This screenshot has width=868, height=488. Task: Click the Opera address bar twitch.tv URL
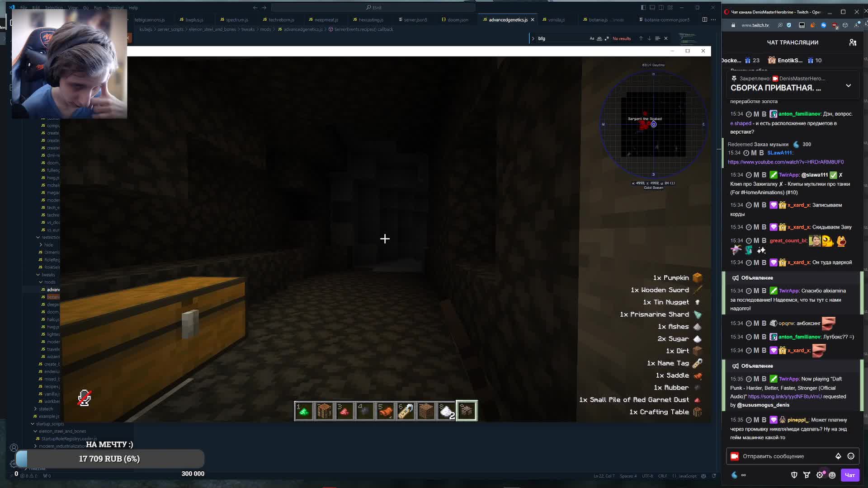click(755, 25)
